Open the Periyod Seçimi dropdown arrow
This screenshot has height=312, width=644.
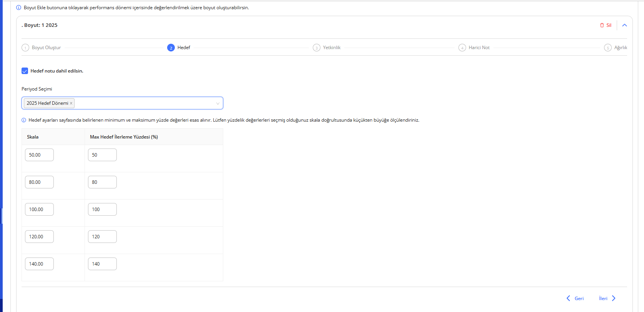[217, 103]
